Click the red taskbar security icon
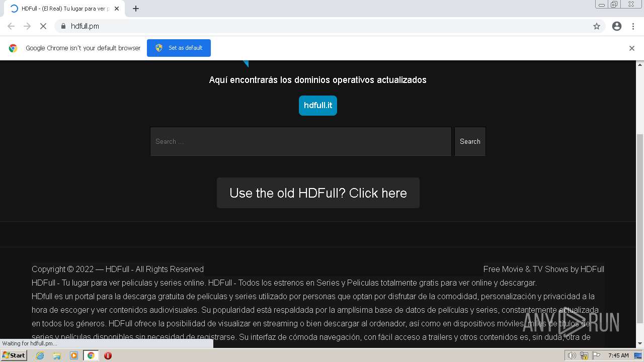644x362 pixels. 108,355
